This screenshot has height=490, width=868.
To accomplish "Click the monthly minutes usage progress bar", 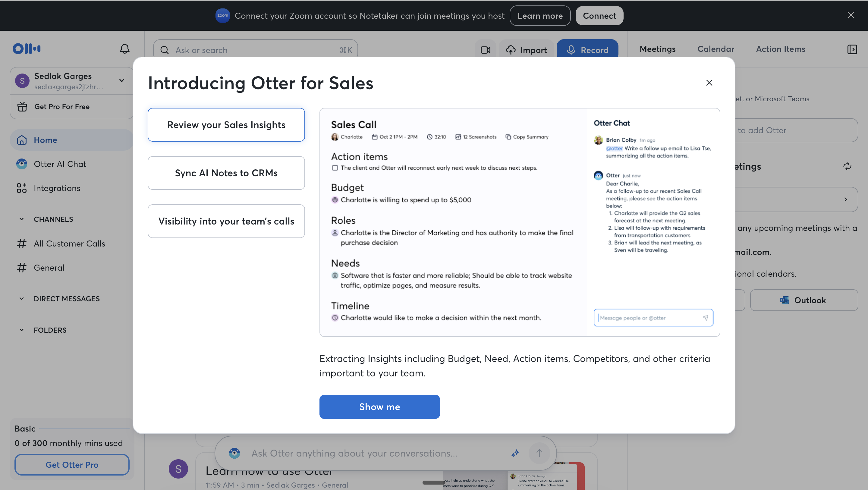I will pyautogui.click(x=83, y=429).
